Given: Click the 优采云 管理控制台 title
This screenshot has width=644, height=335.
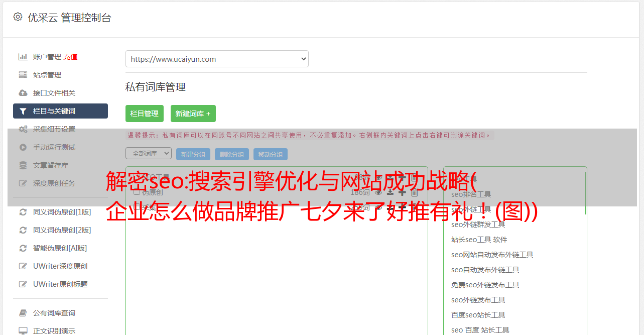Looking at the screenshot, I should pyautogui.click(x=69, y=18).
